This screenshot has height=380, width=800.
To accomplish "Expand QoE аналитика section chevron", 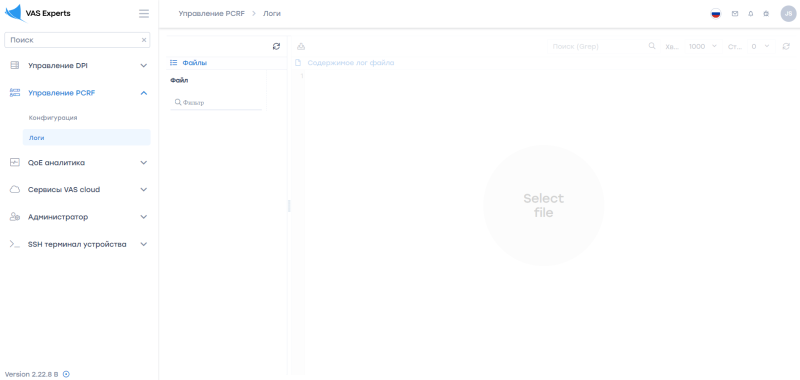I will pos(144,163).
